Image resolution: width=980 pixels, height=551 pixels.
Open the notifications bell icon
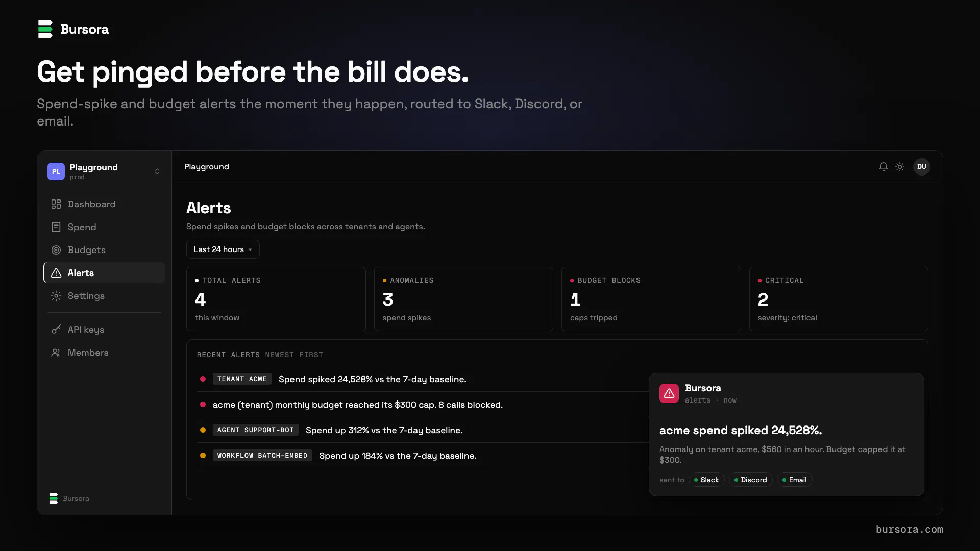pos(884,167)
